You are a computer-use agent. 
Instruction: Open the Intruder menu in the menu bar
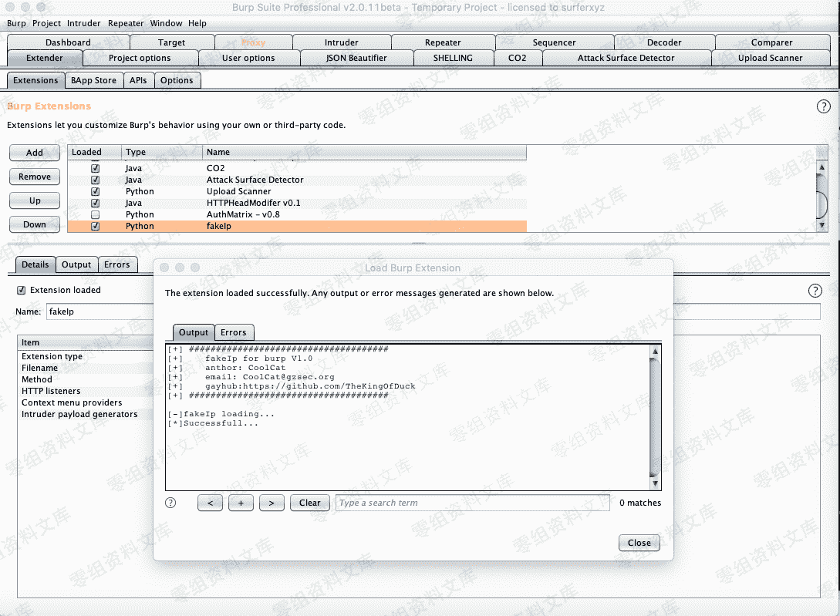click(x=84, y=23)
